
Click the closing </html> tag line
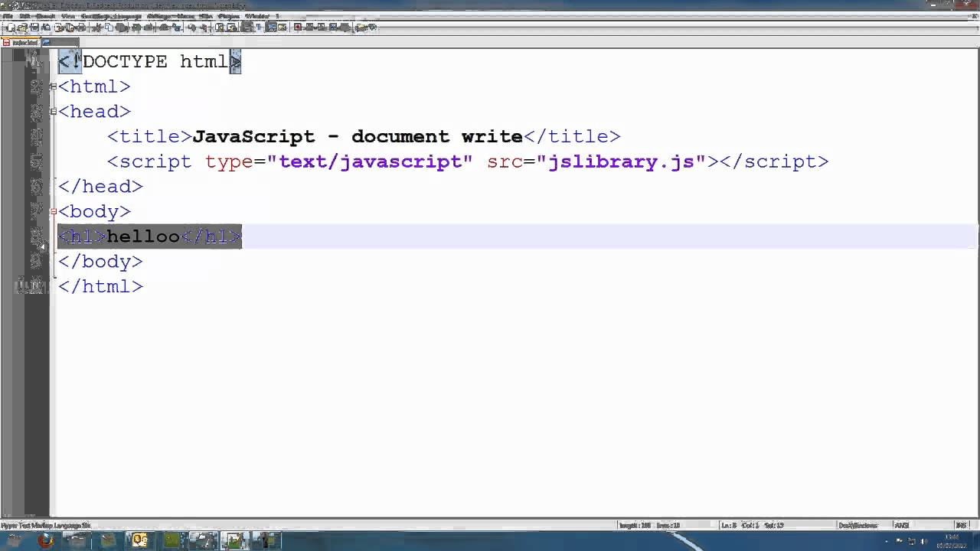coord(100,286)
